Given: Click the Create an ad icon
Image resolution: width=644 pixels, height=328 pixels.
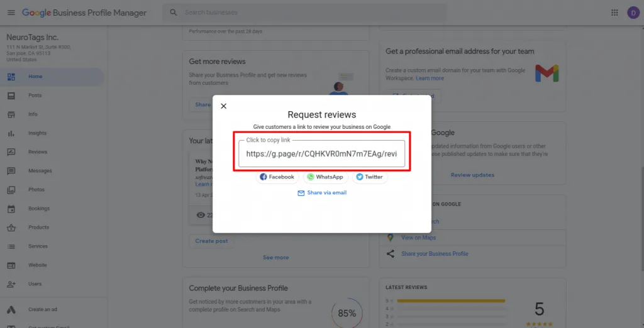Looking at the screenshot, I should [x=11, y=310].
